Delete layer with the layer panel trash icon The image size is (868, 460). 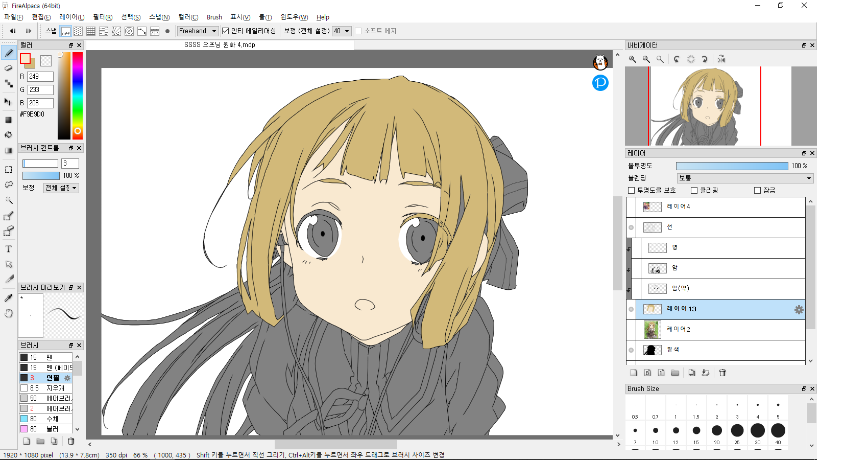(x=722, y=373)
